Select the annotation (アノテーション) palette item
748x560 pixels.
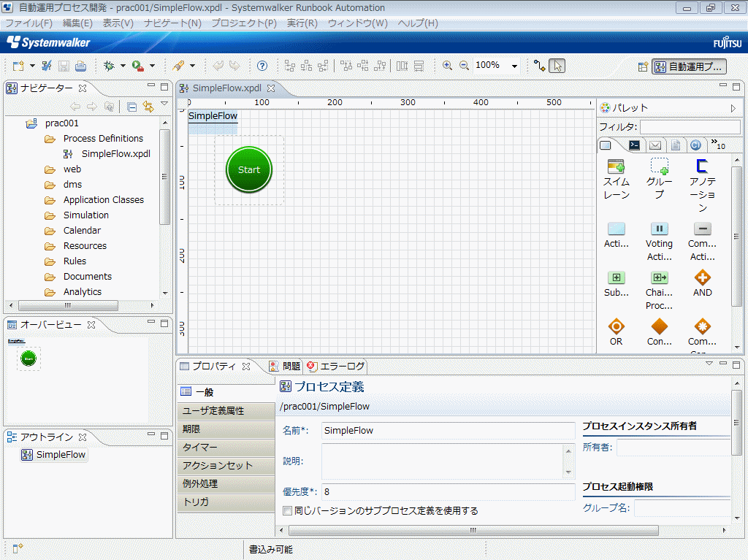tap(702, 186)
